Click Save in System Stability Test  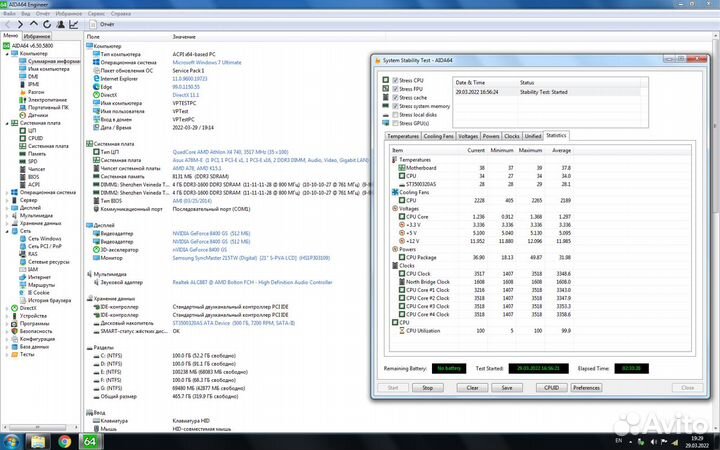[x=506, y=388]
